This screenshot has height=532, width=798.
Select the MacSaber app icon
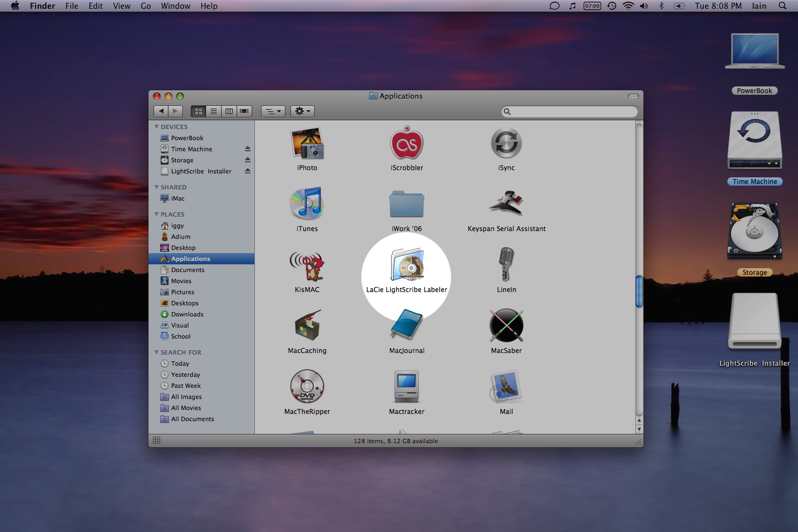click(507, 326)
